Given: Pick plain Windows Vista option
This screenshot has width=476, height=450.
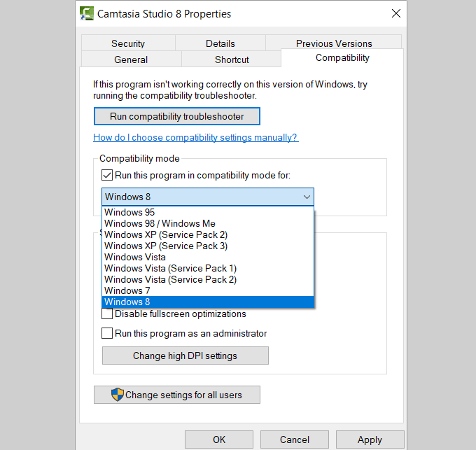Looking at the screenshot, I should 208,257.
